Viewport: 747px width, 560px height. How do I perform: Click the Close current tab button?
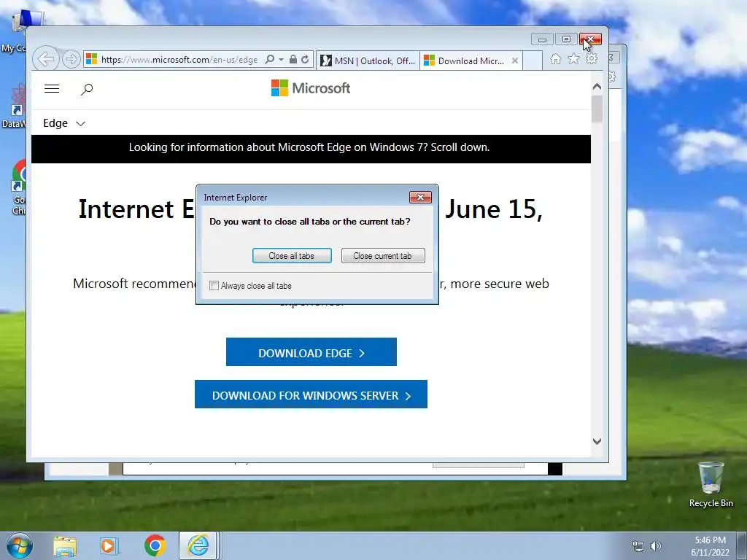pos(383,256)
